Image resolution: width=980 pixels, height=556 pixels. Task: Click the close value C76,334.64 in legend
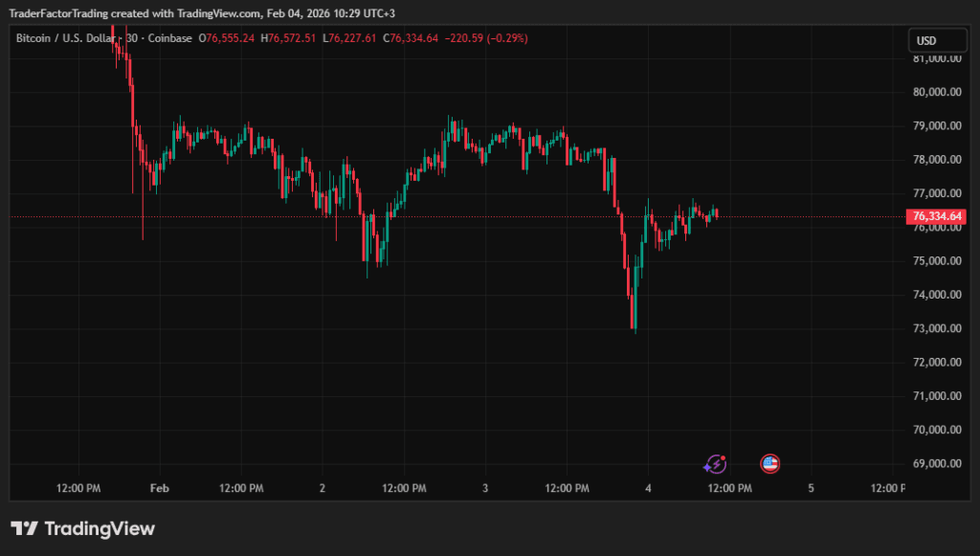[410, 38]
